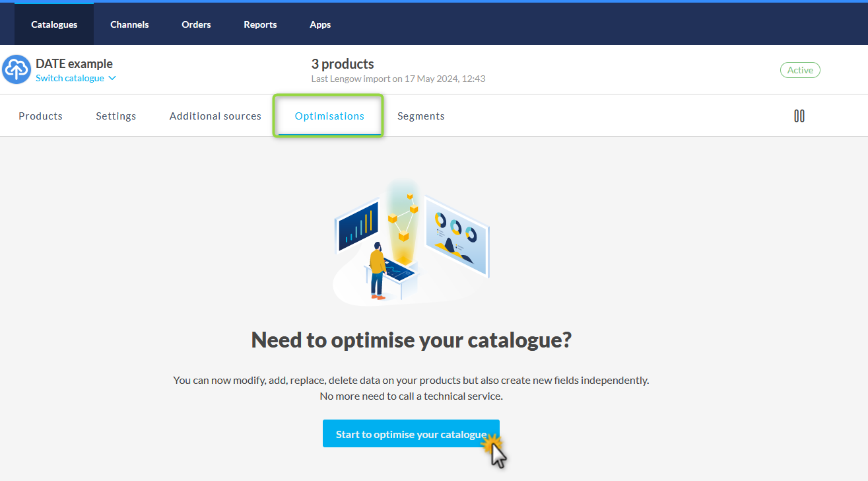This screenshot has width=868, height=481.
Task: Select the Additional sources tab
Action: click(215, 116)
